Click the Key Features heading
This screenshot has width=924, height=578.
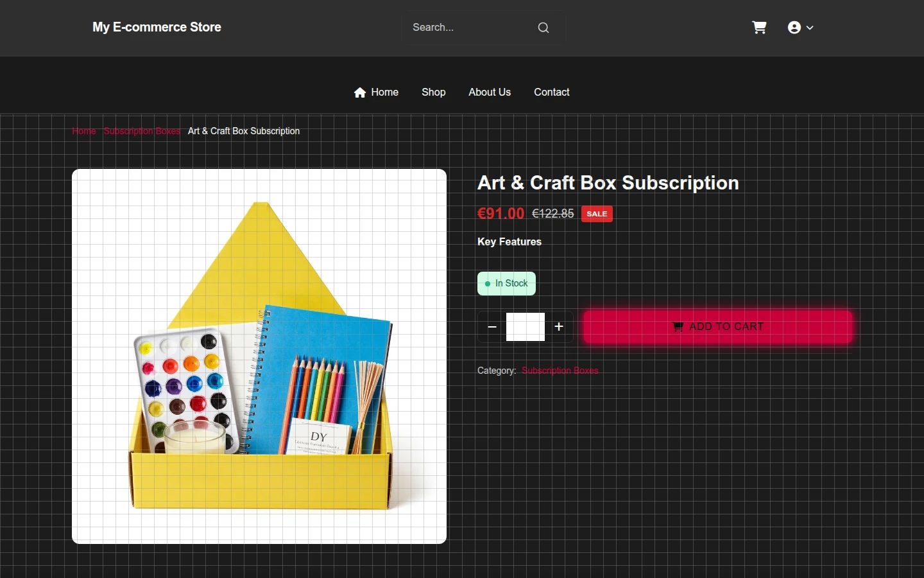509,242
